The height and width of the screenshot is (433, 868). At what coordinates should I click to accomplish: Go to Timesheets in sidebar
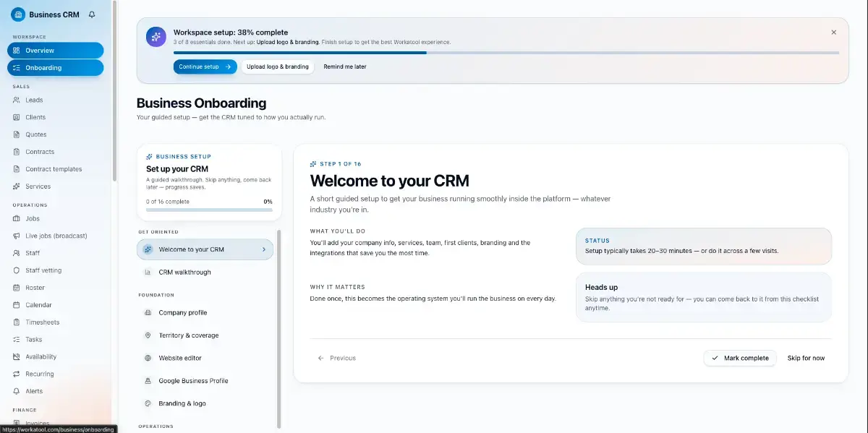tap(56, 322)
